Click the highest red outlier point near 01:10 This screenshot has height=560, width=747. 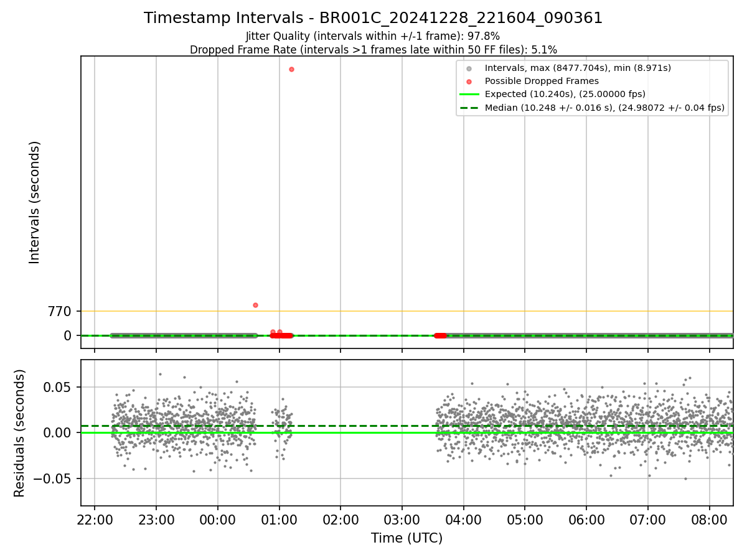291,69
